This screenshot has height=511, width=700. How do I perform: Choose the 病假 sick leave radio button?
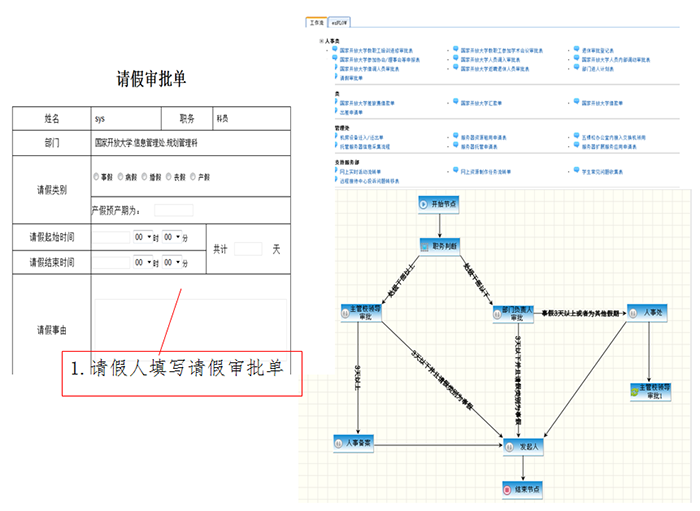(120, 176)
